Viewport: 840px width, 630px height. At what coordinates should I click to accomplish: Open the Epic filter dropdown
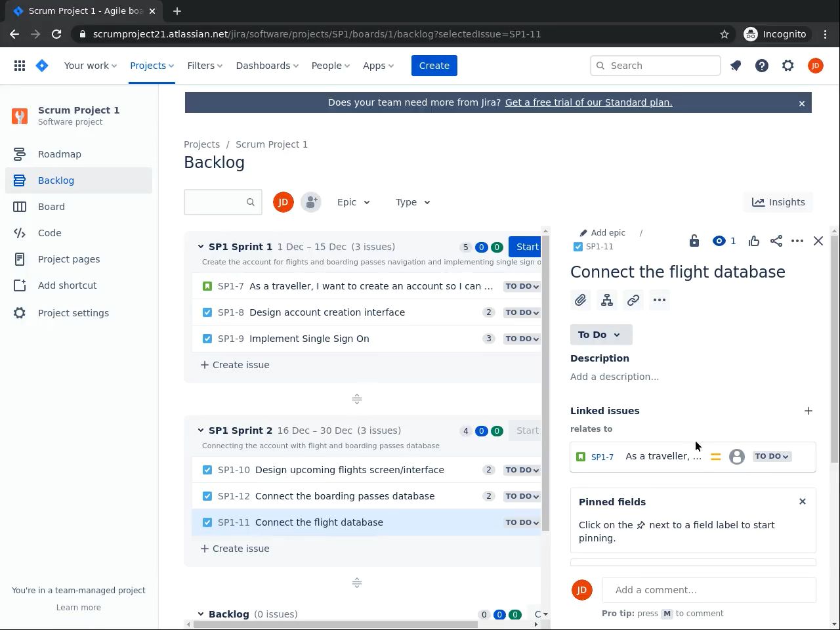click(x=353, y=202)
